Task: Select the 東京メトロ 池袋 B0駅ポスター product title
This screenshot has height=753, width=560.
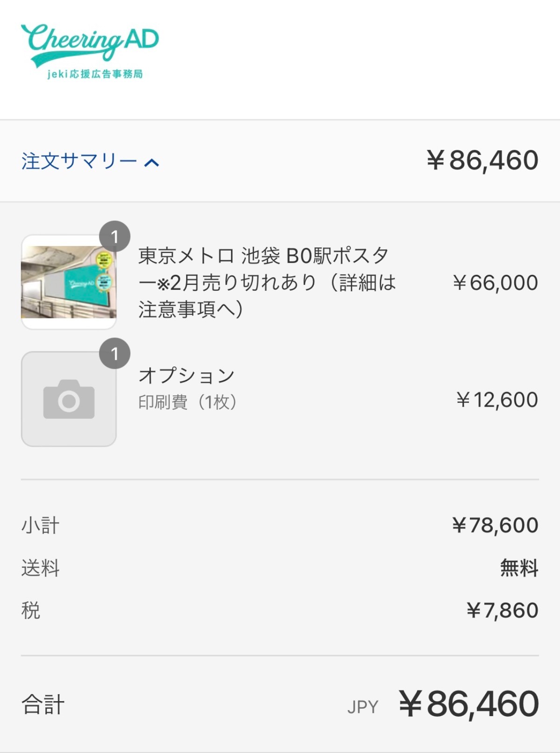Action: click(266, 282)
